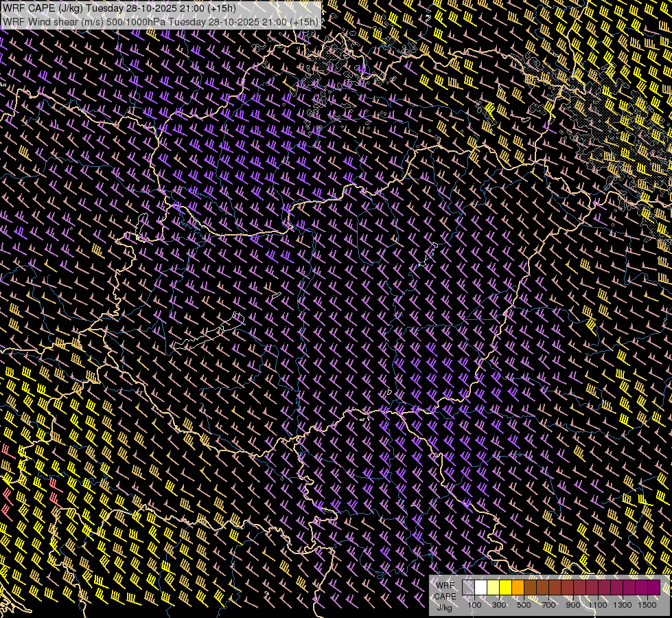Click the 300 legend tick label

point(499,605)
